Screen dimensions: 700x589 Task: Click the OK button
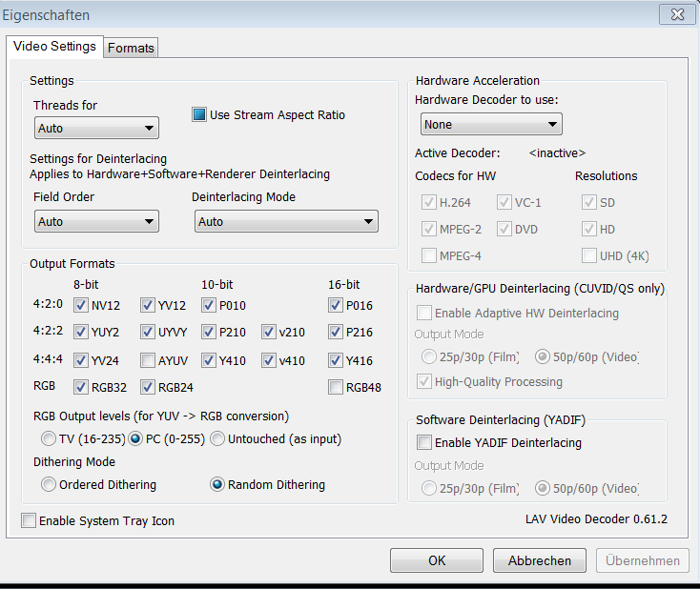coord(437,560)
